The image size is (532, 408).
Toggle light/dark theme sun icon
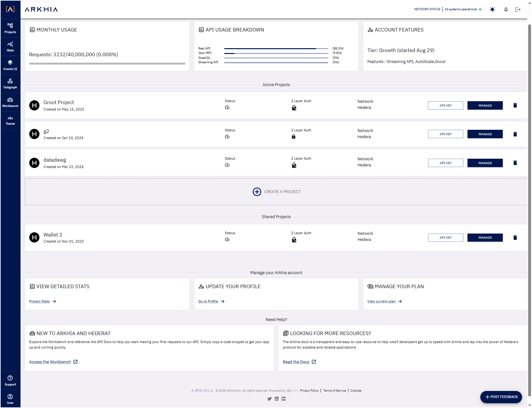coord(492,9)
